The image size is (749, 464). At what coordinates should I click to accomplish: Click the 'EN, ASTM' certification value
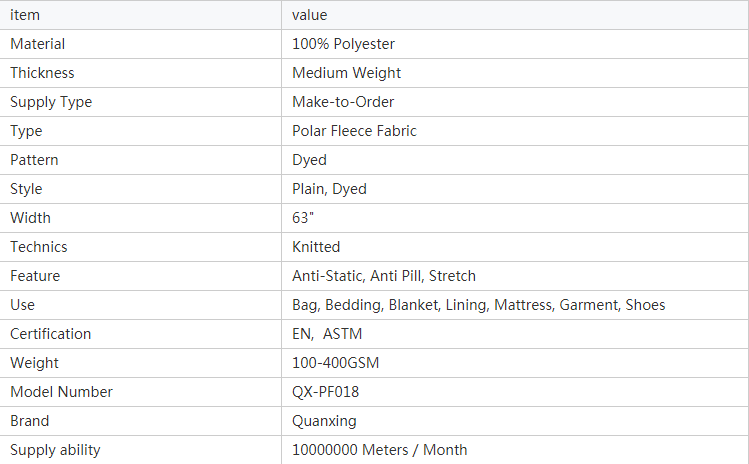[x=327, y=334]
